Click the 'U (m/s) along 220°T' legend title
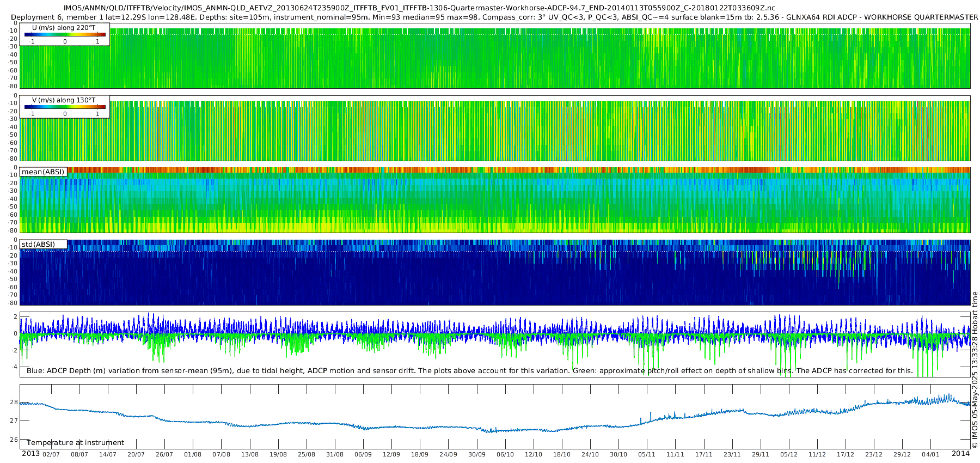The image size is (980, 463). (x=64, y=27)
